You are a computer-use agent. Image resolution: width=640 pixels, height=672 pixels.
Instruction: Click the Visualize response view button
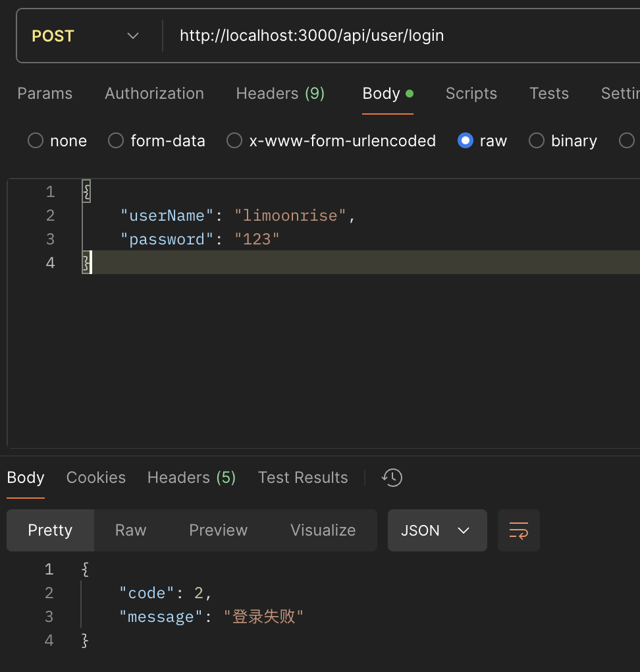click(323, 530)
